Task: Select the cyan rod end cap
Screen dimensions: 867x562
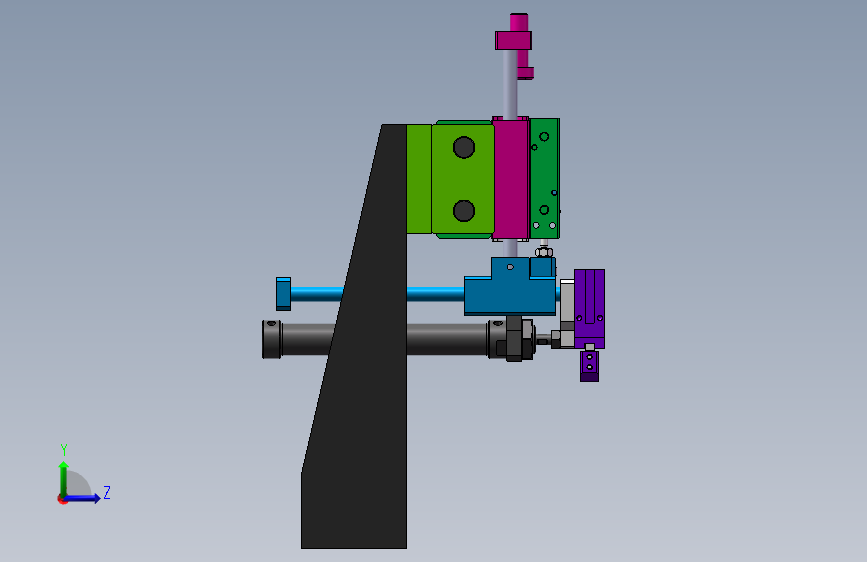Action: coord(283,294)
